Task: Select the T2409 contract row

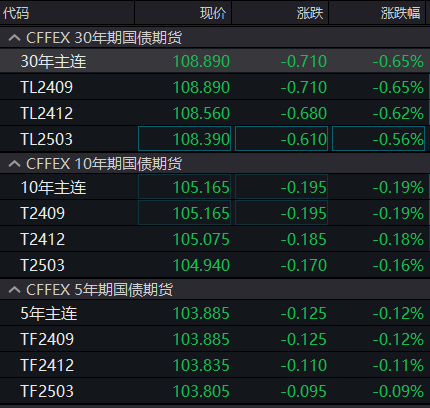Action: [x=215, y=213]
